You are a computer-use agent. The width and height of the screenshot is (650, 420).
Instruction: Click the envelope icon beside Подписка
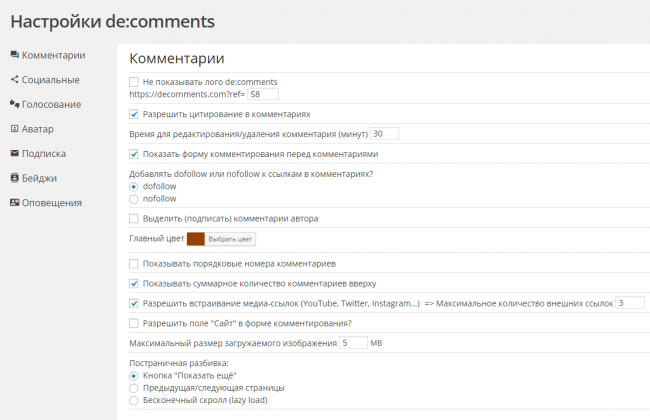[14, 154]
